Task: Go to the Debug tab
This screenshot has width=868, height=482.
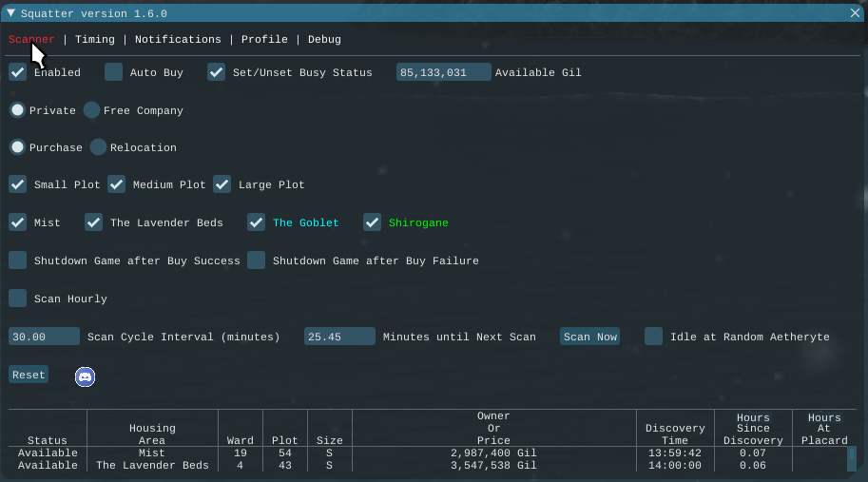Action: 324,40
